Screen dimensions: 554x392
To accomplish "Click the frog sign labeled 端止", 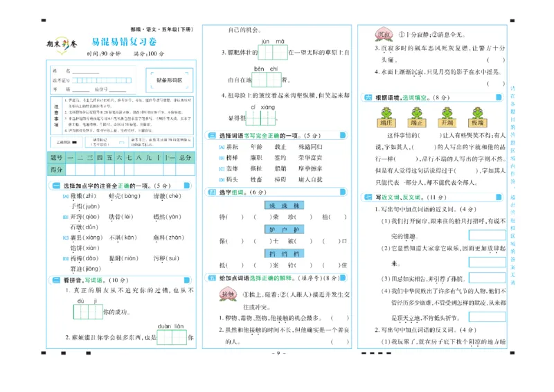I will 417,117.
